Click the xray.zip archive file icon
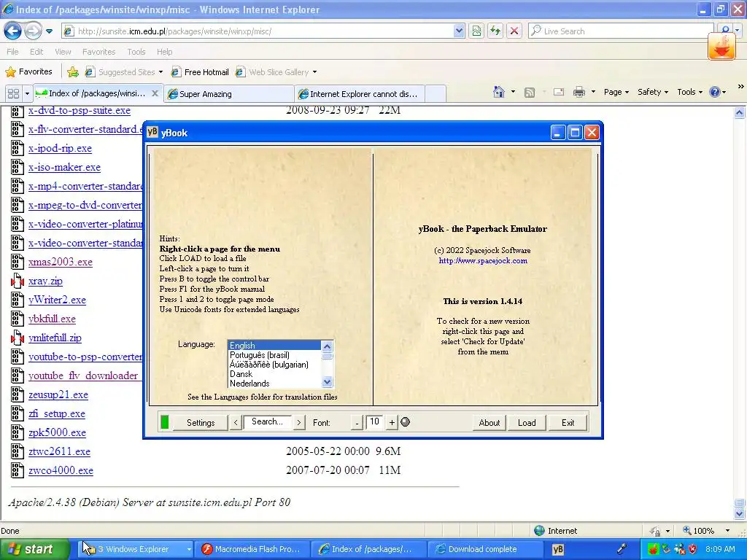 pyautogui.click(x=18, y=281)
